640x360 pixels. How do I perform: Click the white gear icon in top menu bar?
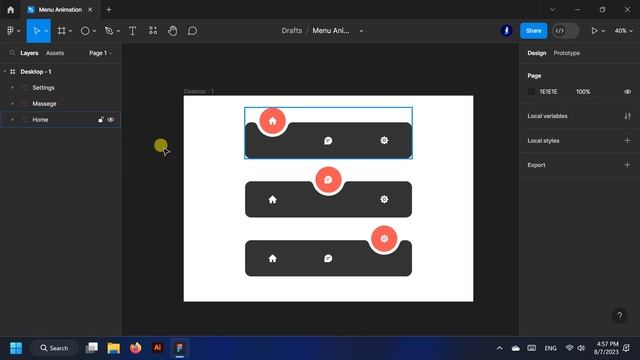384,140
